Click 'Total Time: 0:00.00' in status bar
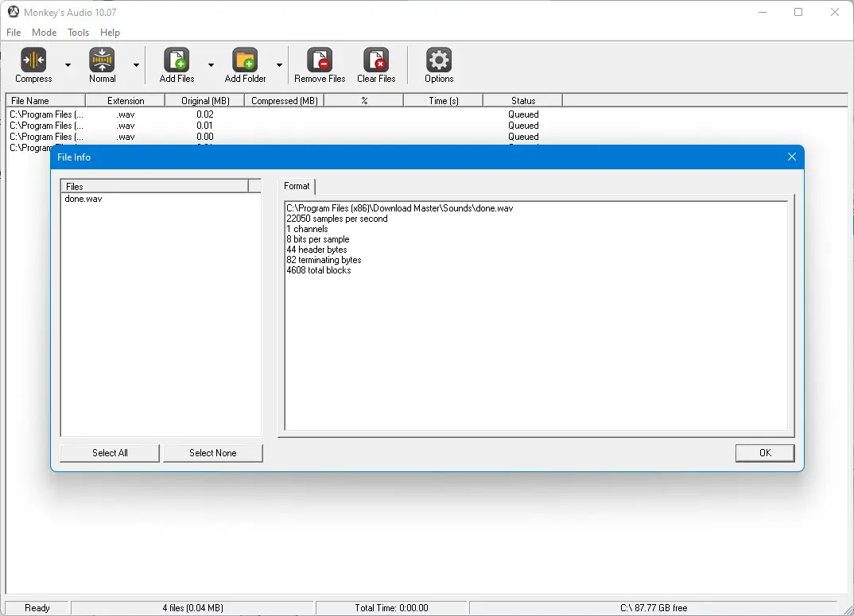This screenshot has height=616, width=854. [x=391, y=608]
